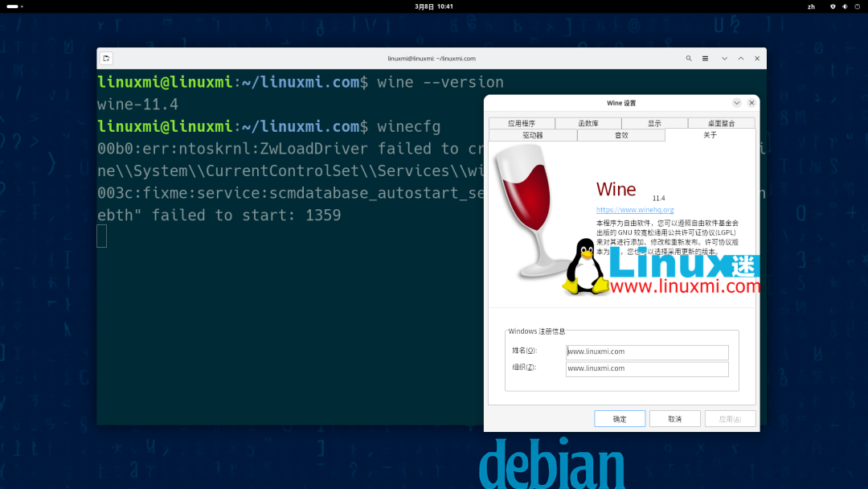Screen dimensions: 868x489
Task: Click the shield icon in top bar
Action: [x=832, y=6]
